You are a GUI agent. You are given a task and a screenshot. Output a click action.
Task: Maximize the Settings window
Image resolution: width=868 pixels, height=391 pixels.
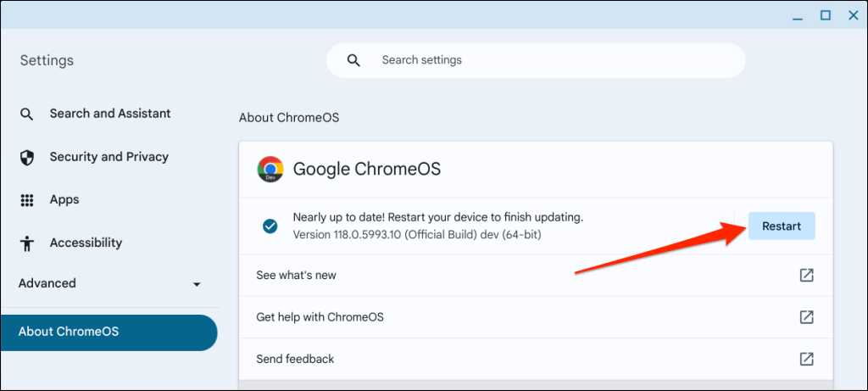coord(825,14)
